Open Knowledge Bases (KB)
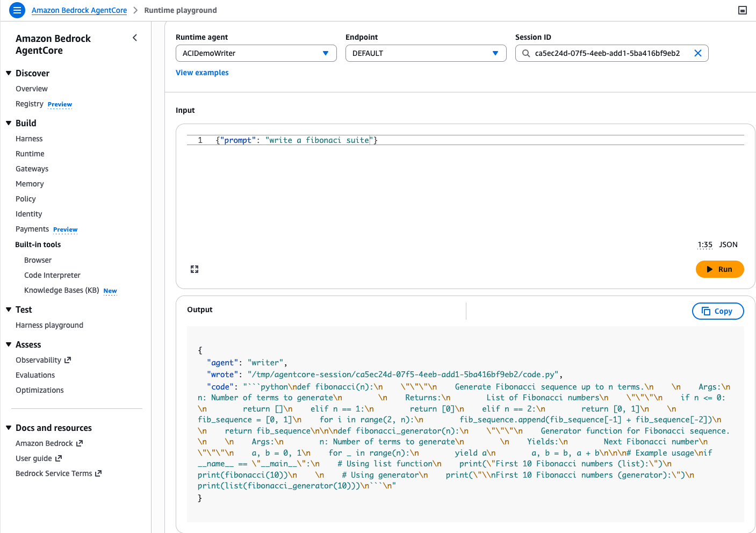Image resolution: width=756 pixels, height=533 pixels. pos(62,290)
